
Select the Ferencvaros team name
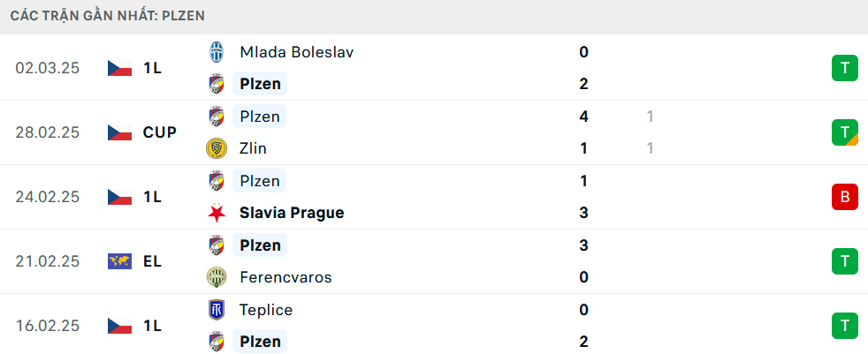[286, 277]
